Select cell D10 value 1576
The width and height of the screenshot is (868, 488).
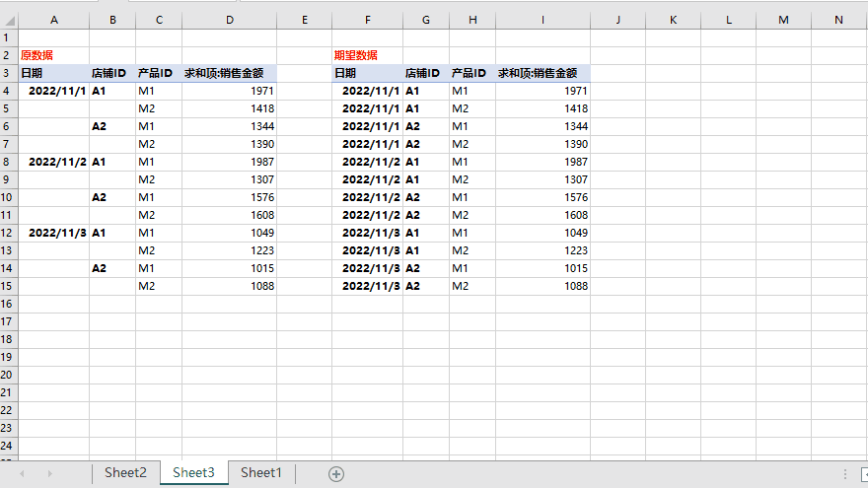[229, 197]
